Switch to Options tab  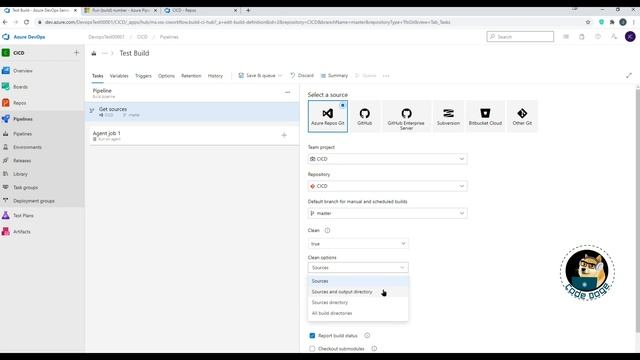click(166, 76)
